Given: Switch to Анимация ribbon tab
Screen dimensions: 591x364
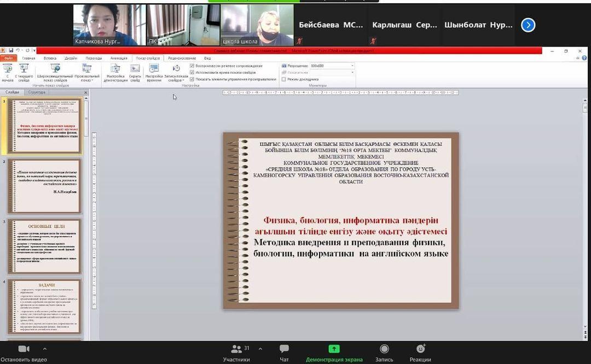Looking at the screenshot, I should click(x=119, y=58).
